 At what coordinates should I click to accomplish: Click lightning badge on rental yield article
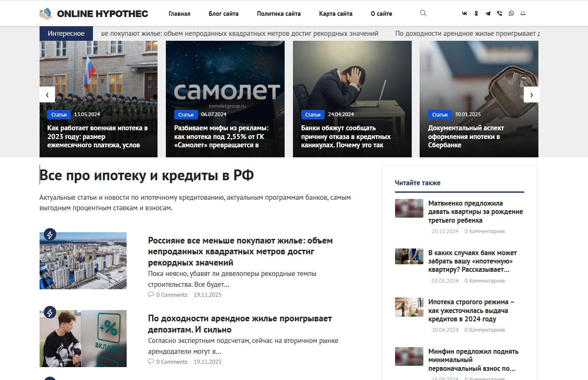point(50,313)
